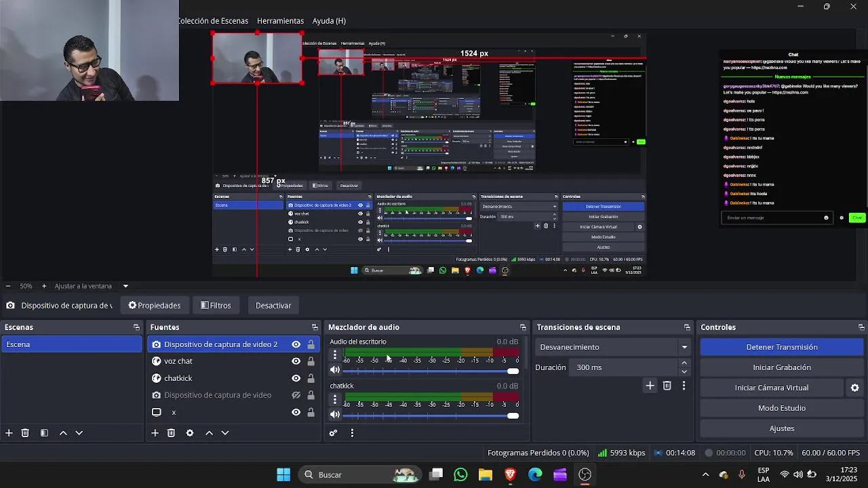Screen dimensions: 868x488
Task: Add a new source in the Fuentes panel
Action: [155, 433]
